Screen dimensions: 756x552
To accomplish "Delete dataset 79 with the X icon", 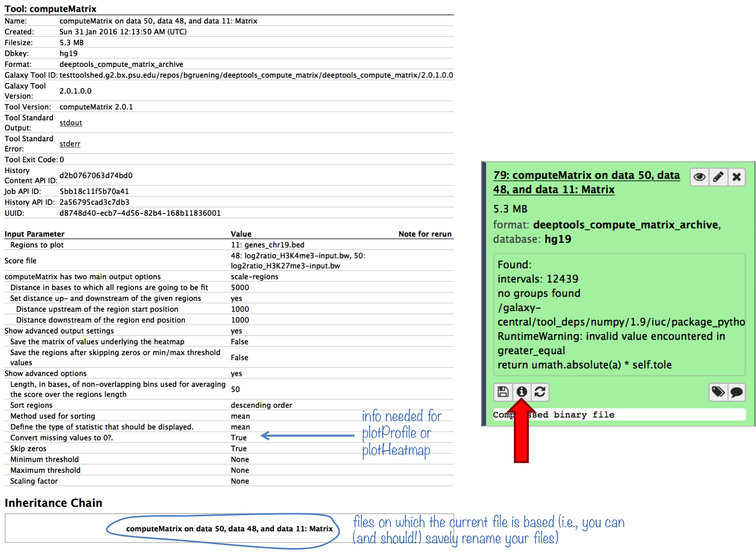I will pos(736,177).
